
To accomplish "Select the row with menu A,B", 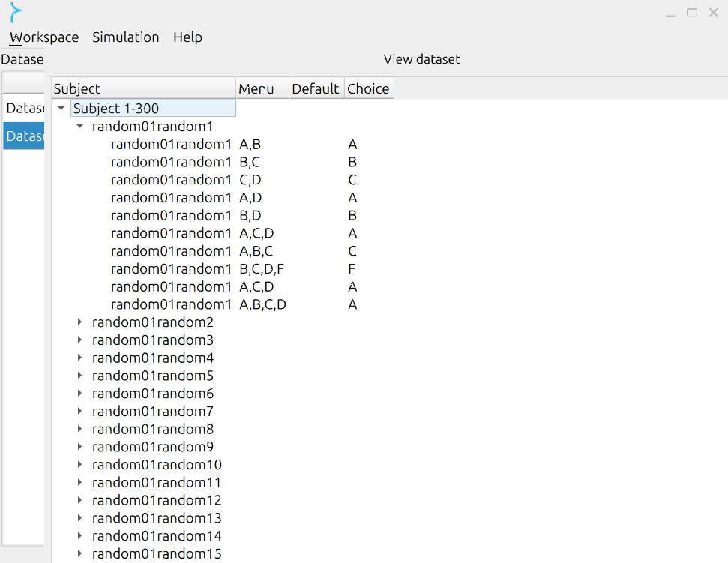I will coord(250,145).
